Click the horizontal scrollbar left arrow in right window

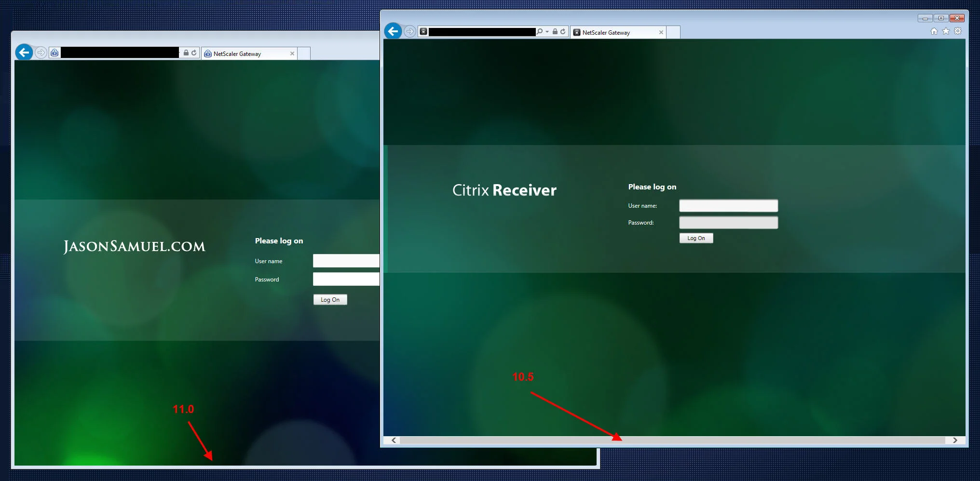click(394, 440)
